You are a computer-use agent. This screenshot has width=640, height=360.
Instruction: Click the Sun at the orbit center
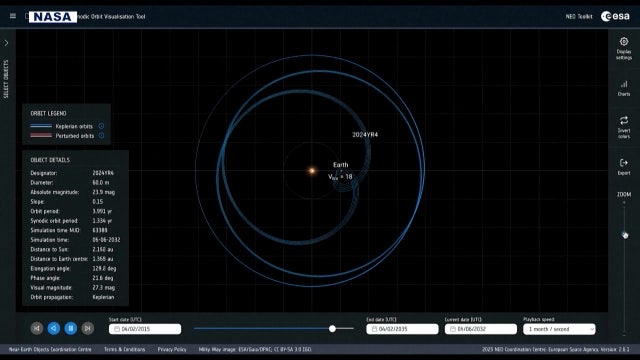pyautogui.click(x=312, y=171)
